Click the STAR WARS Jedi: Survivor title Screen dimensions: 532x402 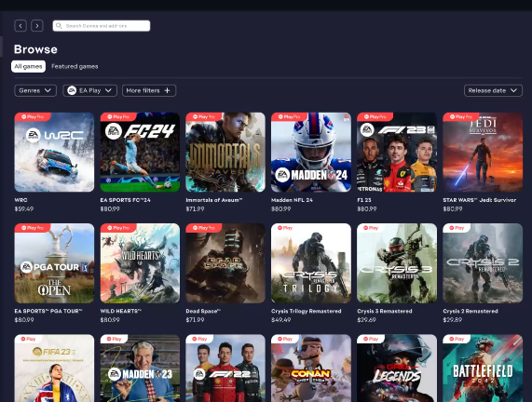point(480,200)
